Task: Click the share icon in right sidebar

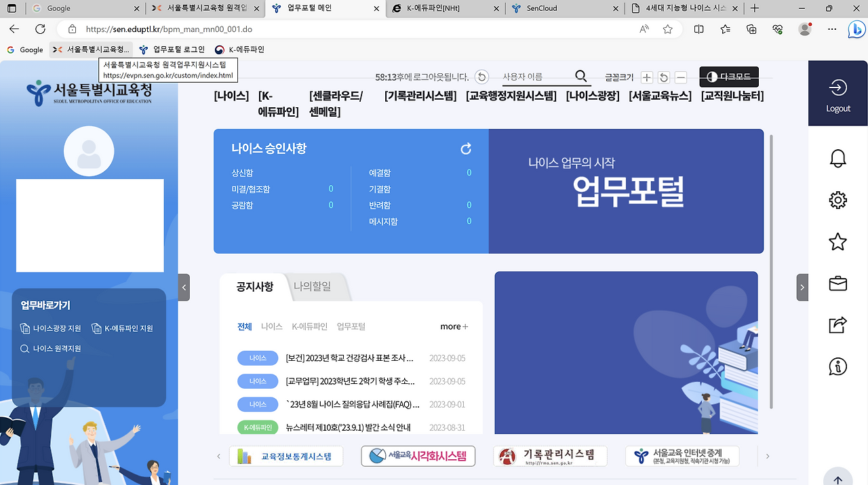Action: tap(838, 325)
